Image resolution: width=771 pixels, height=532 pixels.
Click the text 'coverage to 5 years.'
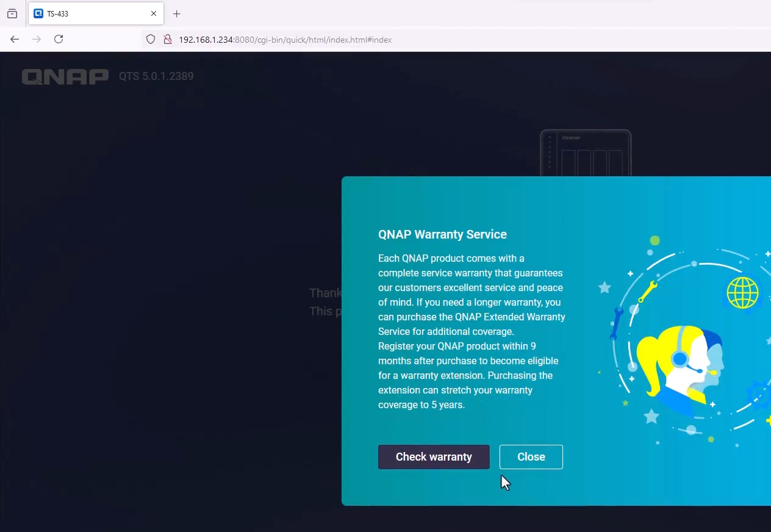pyautogui.click(x=421, y=404)
